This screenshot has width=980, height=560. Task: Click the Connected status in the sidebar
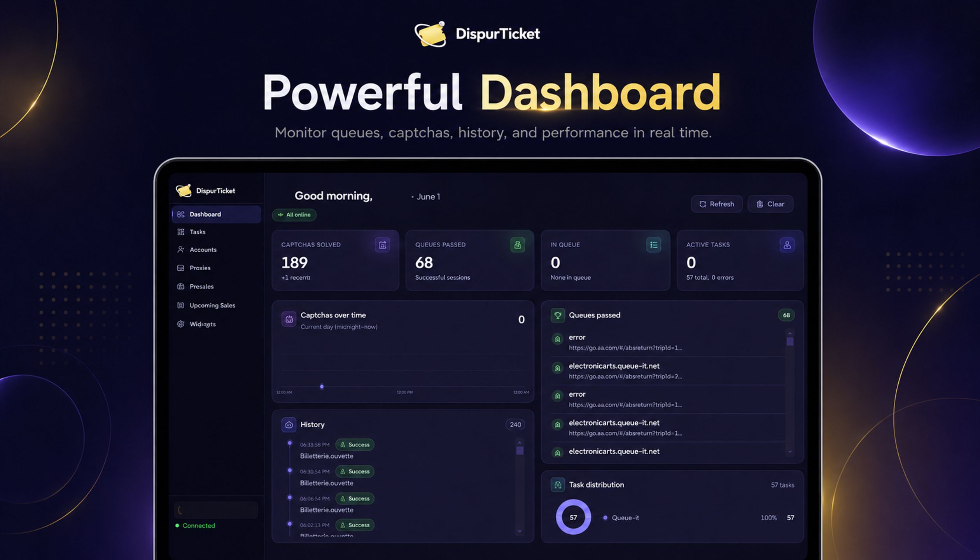195,526
